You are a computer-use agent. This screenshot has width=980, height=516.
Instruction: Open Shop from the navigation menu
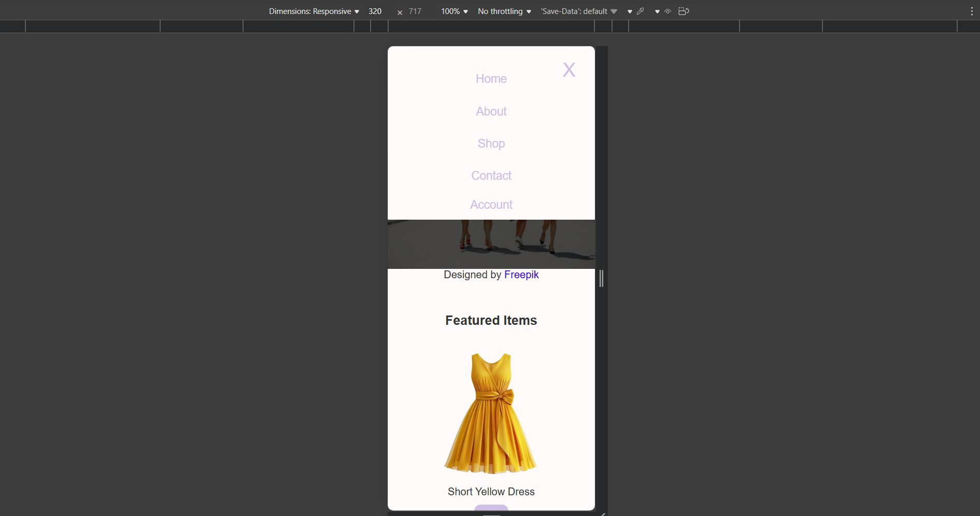(491, 144)
